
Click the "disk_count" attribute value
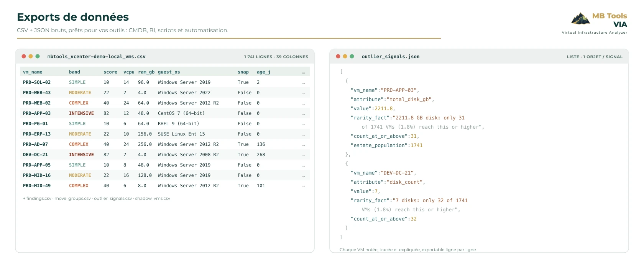(x=405, y=182)
